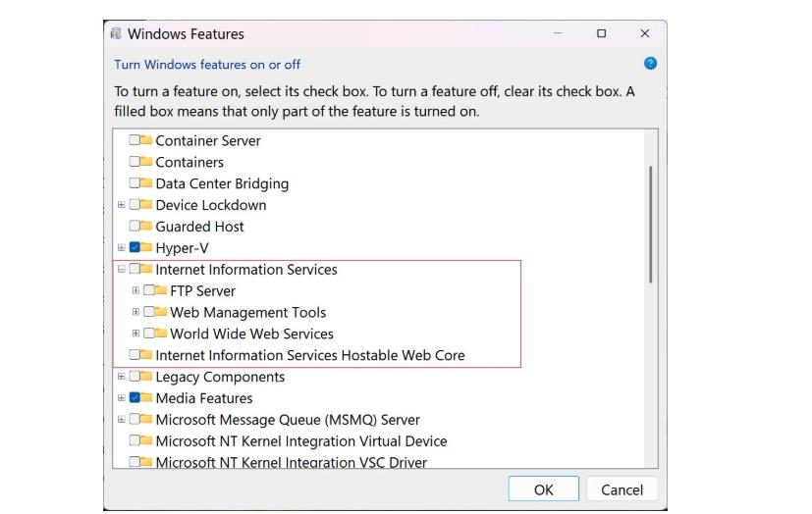
Task: Check the IIS Hostable Web Core box
Action: pyautogui.click(x=135, y=355)
